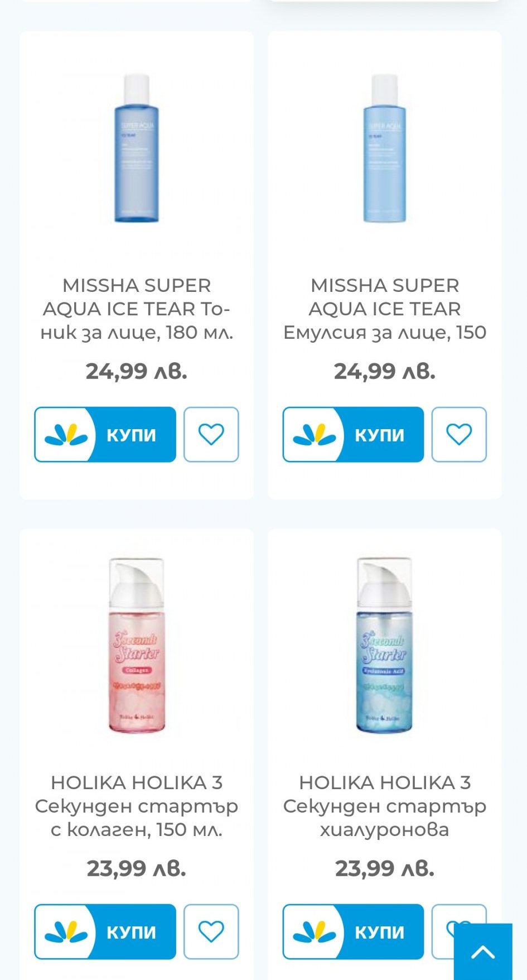Viewport: 527px width, 980px height.
Task: Open the MISSHA emulsion bottle image
Action: coord(385,148)
